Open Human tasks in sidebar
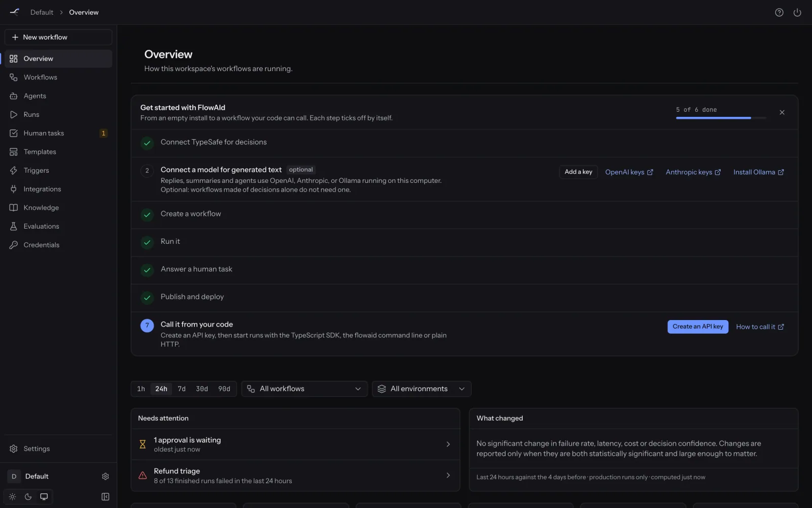This screenshot has width=812, height=508. pos(58,133)
